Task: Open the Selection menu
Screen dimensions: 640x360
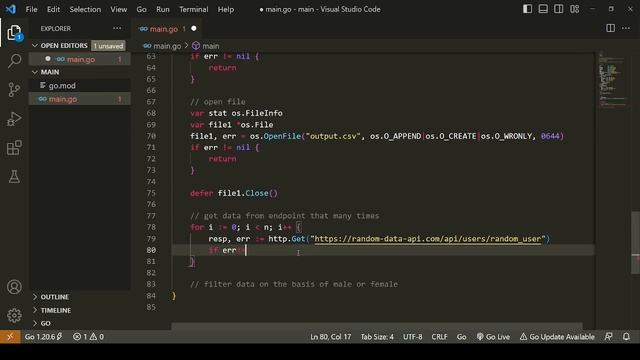Action: click(85, 9)
